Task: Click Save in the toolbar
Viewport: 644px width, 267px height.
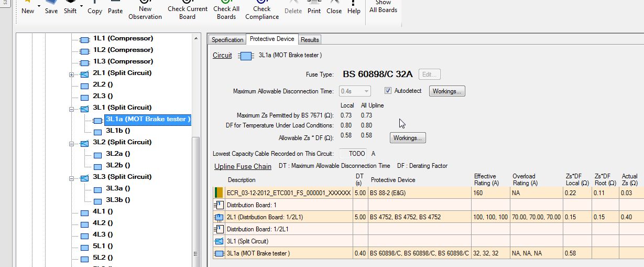Action: tap(51, 8)
